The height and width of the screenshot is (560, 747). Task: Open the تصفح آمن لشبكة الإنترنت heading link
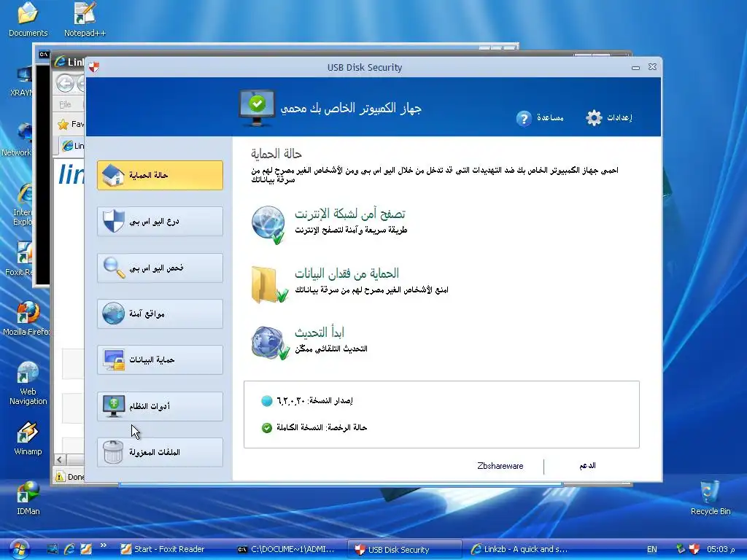(349, 214)
